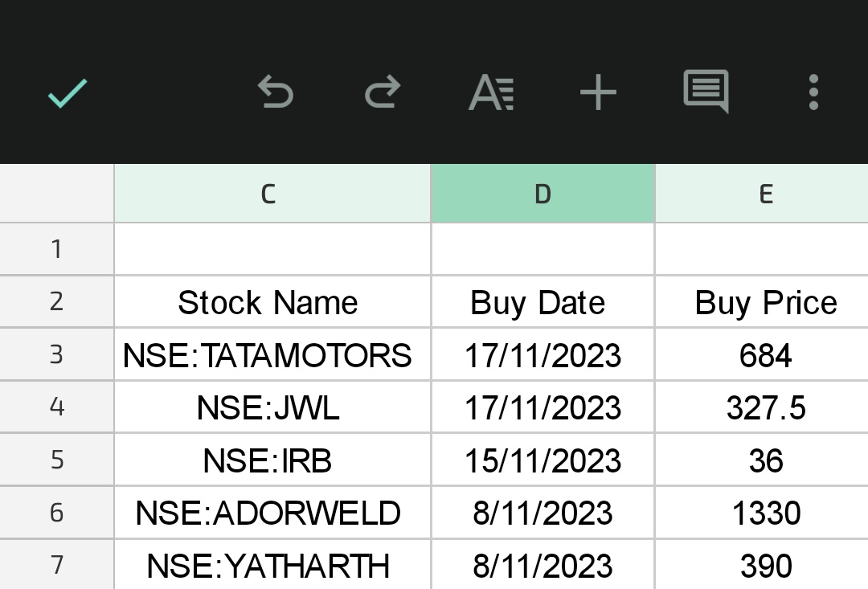Select the buy price cell 1330

762,513
